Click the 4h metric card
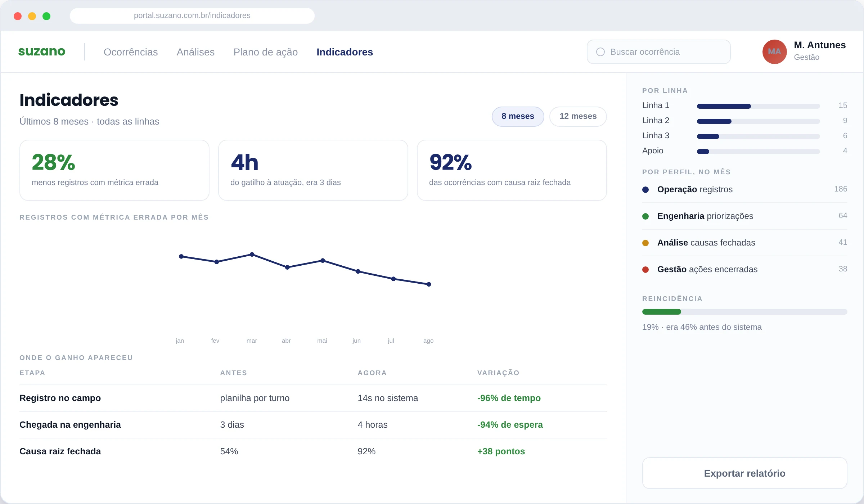 pyautogui.click(x=313, y=170)
